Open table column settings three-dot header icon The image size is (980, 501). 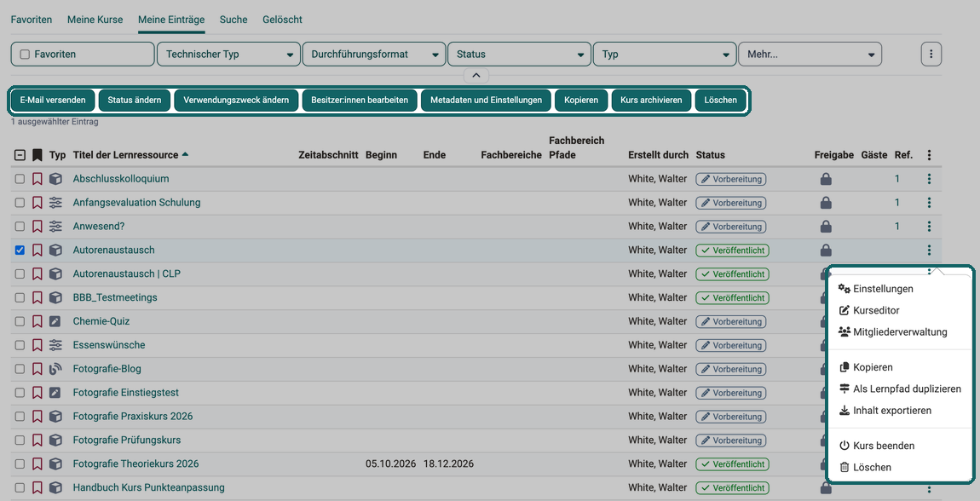point(930,155)
